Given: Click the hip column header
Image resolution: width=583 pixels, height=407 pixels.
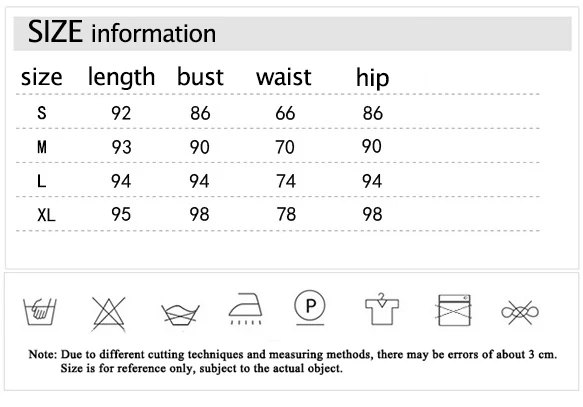Looking at the screenshot, I should [x=373, y=78].
